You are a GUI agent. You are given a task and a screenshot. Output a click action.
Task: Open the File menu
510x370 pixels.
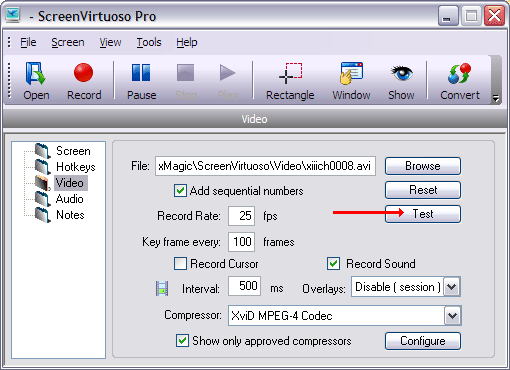coord(28,42)
